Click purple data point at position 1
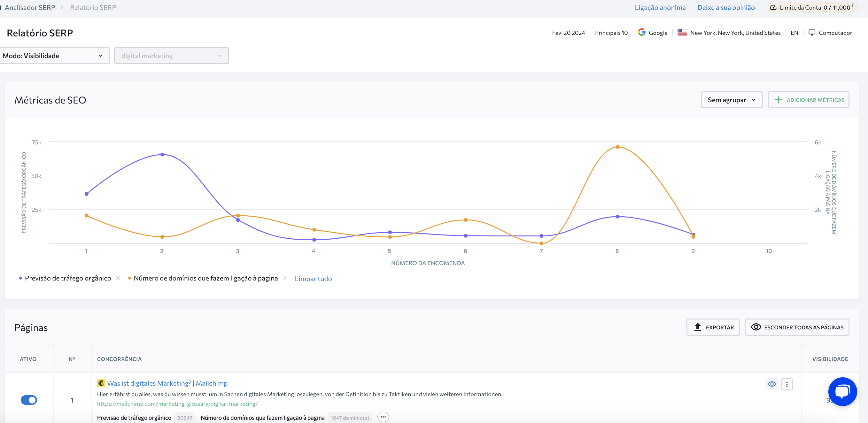Screen dimensions: 868x423 point(86,194)
